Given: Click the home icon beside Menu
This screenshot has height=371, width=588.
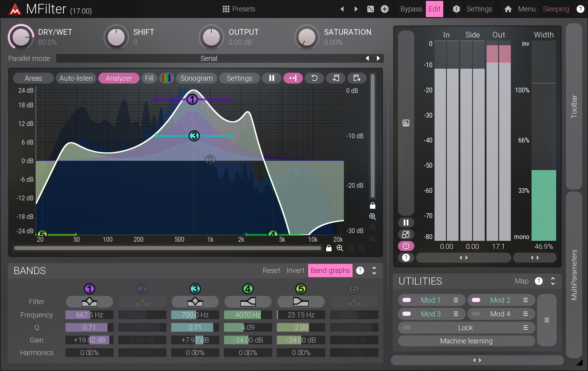Looking at the screenshot, I should tap(508, 9).
